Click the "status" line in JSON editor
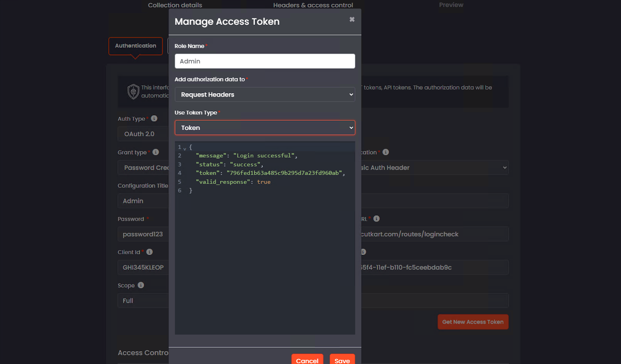621x364 pixels. coord(229,165)
